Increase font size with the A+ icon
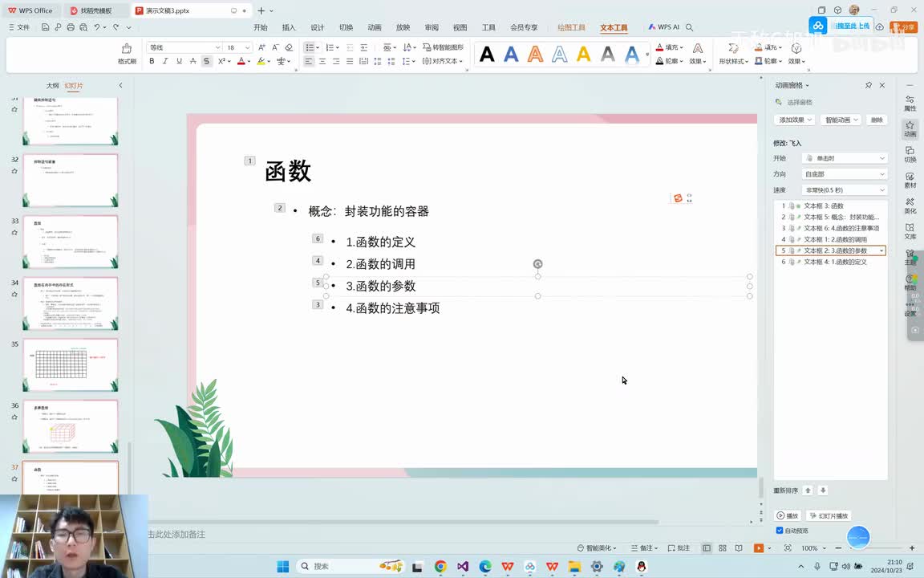The height and width of the screenshot is (578, 924). tap(261, 47)
